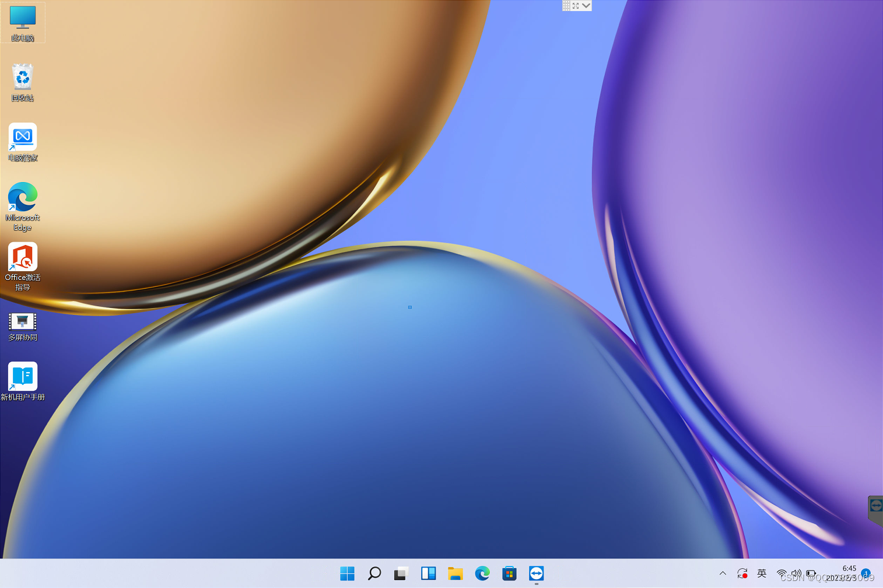Open taskbar Search

point(374,573)
